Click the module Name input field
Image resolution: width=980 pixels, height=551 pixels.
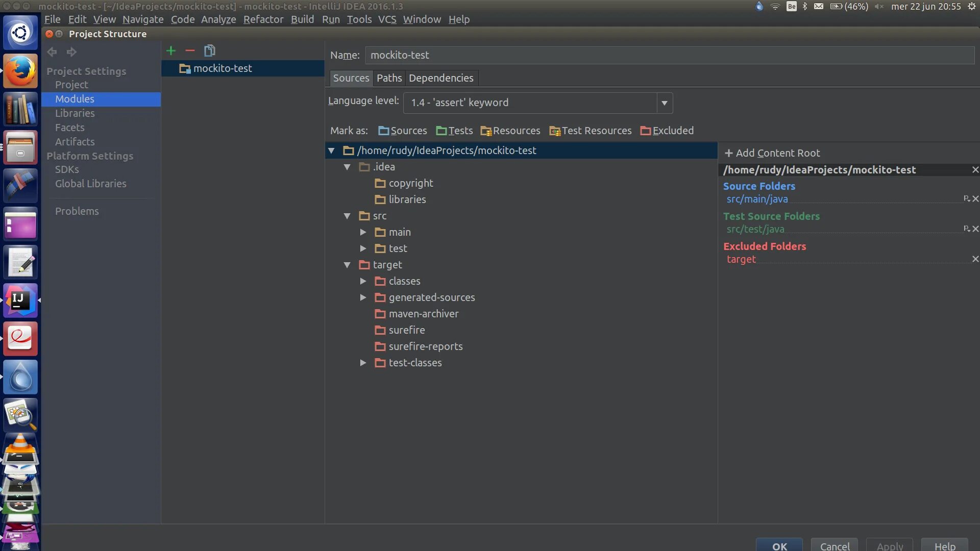coord(670,55)
